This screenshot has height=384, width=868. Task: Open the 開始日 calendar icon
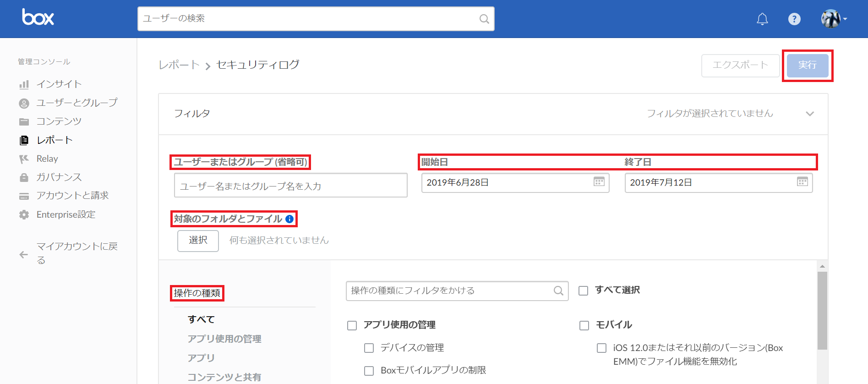click(599, 181)
